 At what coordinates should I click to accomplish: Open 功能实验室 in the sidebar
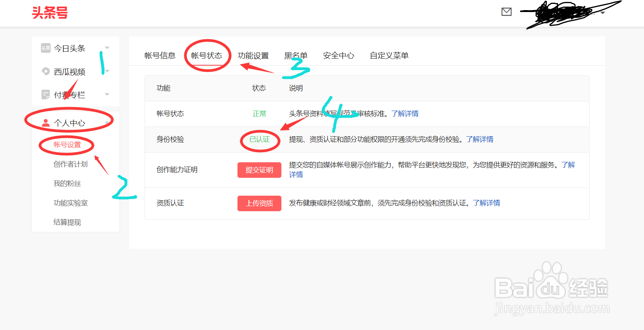(x=71, y=203)
